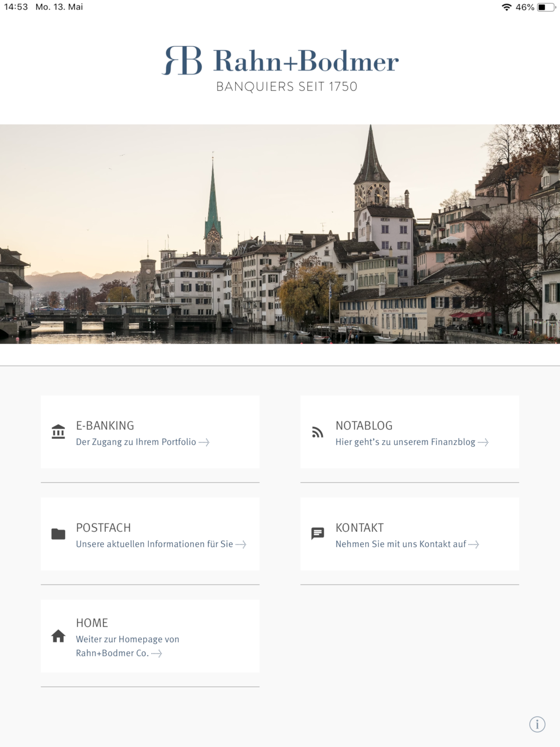
Task: Tap the 'Mo. 13. Mai' date
Action: [59, 7]
